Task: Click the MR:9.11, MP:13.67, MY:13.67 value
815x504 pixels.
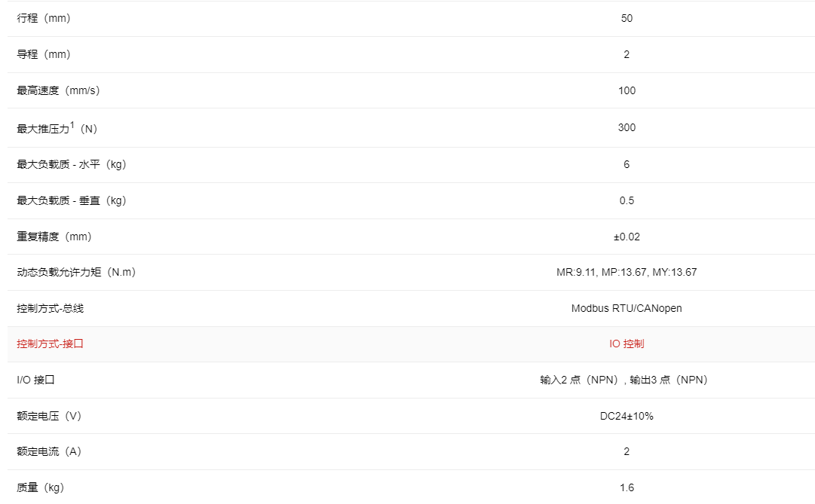Action: point(627,272)
